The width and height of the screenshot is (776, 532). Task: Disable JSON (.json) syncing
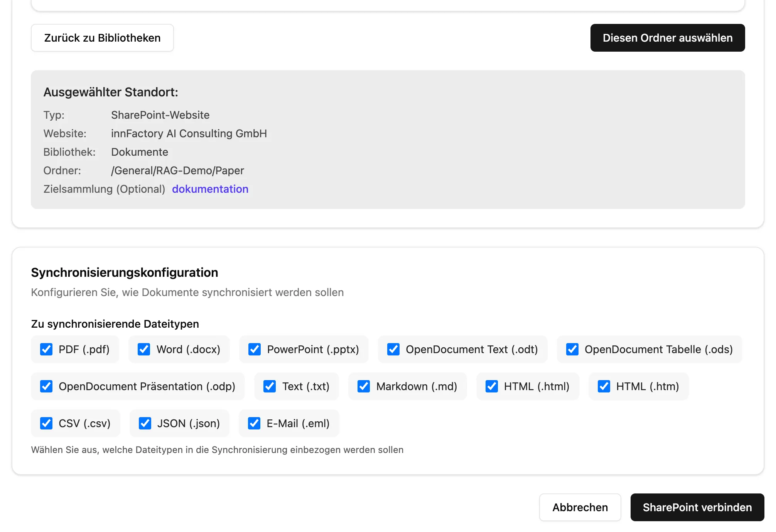click(x=145, y=423)
